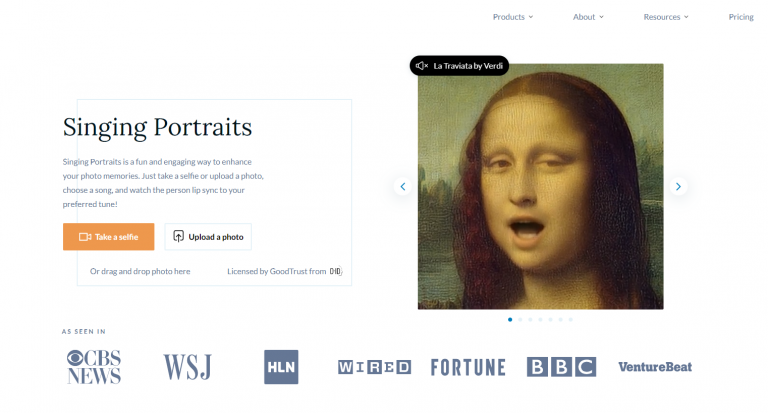
Task: Click the Or drag and drop photo here area
Action: pyautogui.click(x=140, y=271)
